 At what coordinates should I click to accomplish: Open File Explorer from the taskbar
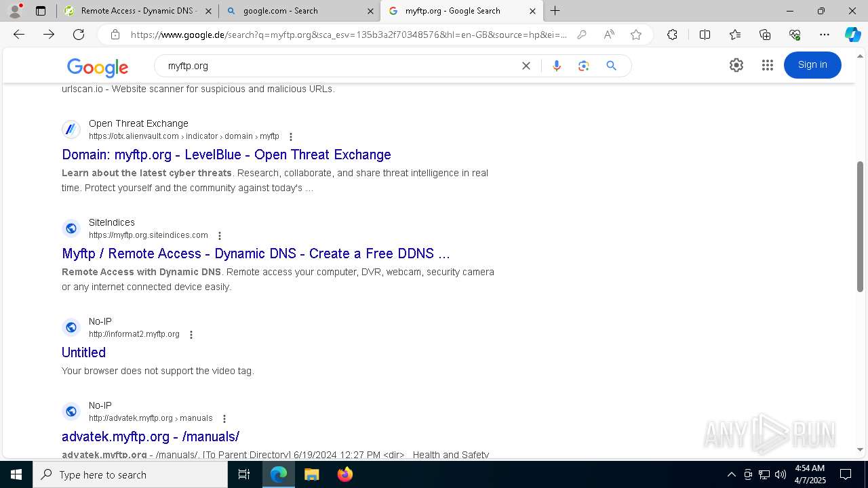[x=311, y=474]
